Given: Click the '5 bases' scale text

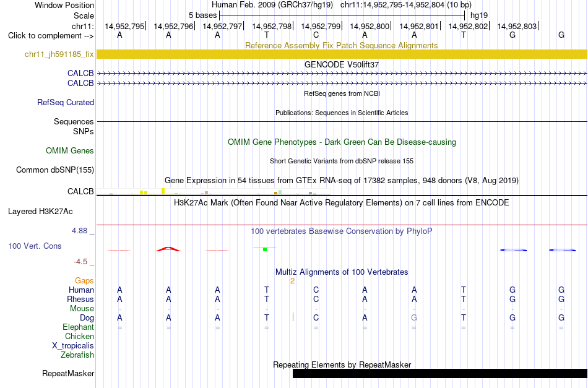Looking at the screenshot, I should pos(202,15).
